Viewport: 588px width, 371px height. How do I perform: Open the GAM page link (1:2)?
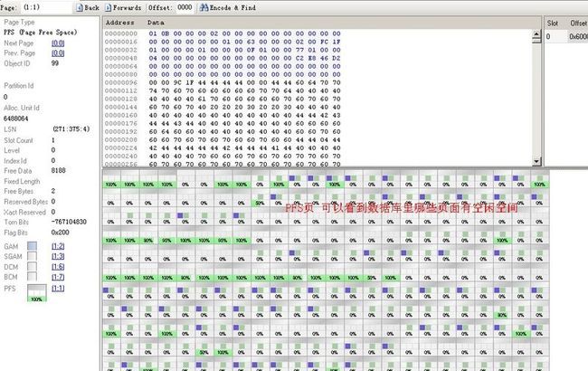tap(58, 246)
